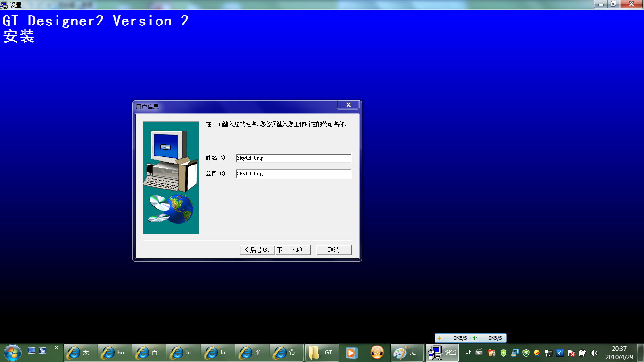Expand the quick launch overflow chevron

[x=57, y=348]
